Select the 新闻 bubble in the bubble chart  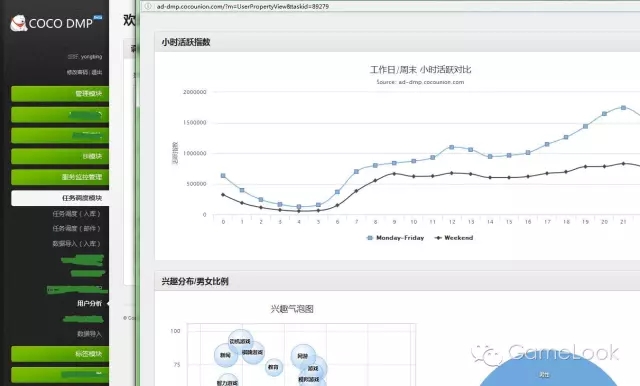click(226, 355)
